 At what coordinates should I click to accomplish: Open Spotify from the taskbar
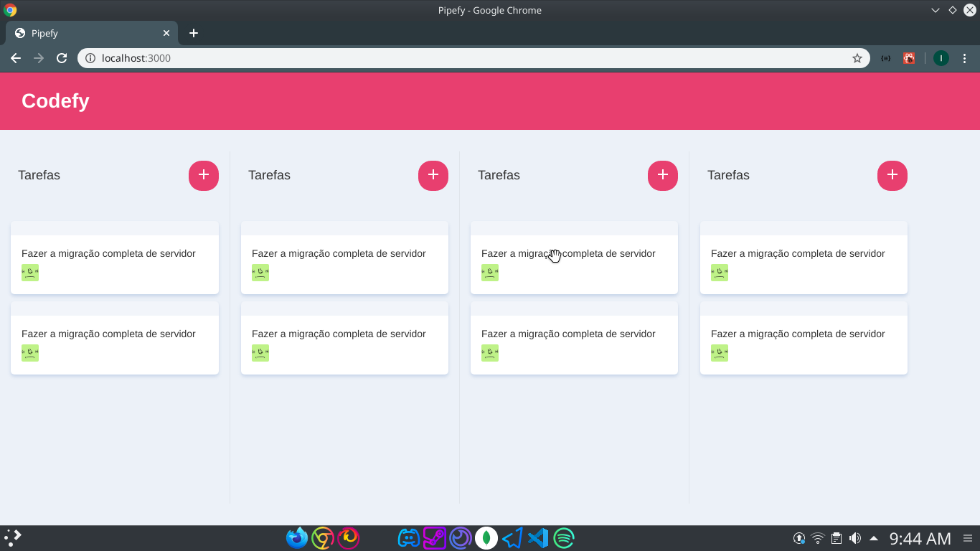(564, 537)
